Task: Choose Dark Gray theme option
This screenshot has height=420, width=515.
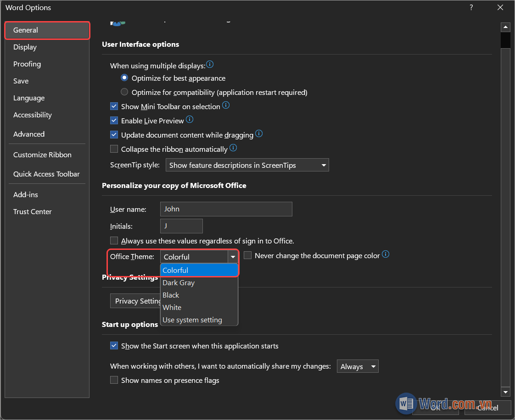Action: click(x=199, y=283)
